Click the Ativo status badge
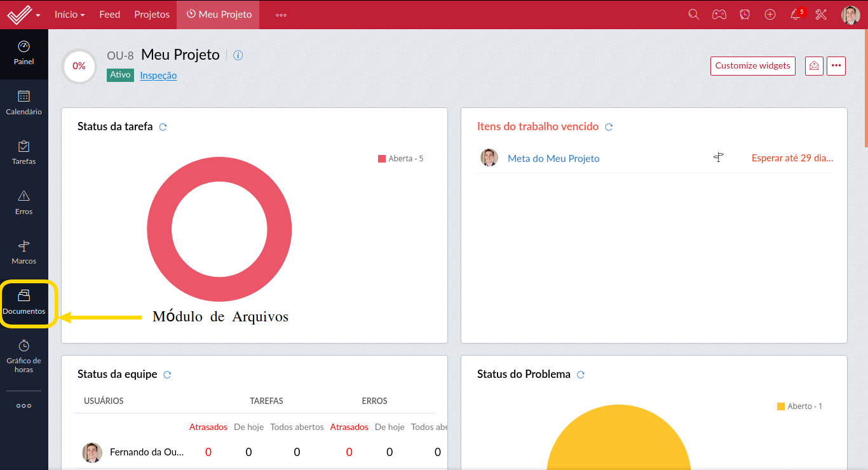 (120, 75)
